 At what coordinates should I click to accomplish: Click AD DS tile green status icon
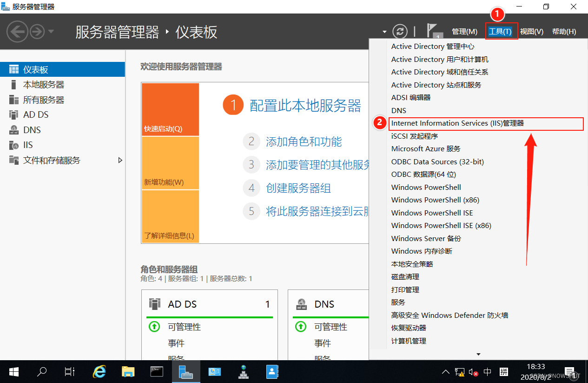tap(154, 327)
